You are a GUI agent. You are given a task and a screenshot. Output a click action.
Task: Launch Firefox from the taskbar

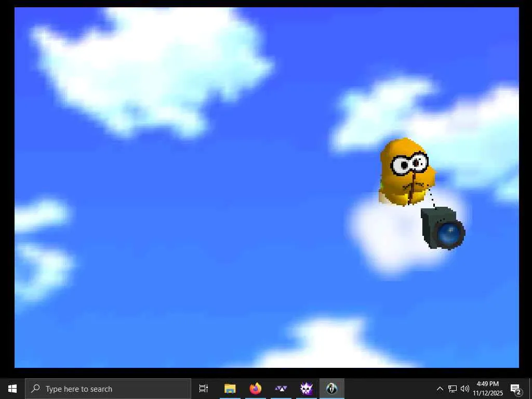click(x=256, y=389)
